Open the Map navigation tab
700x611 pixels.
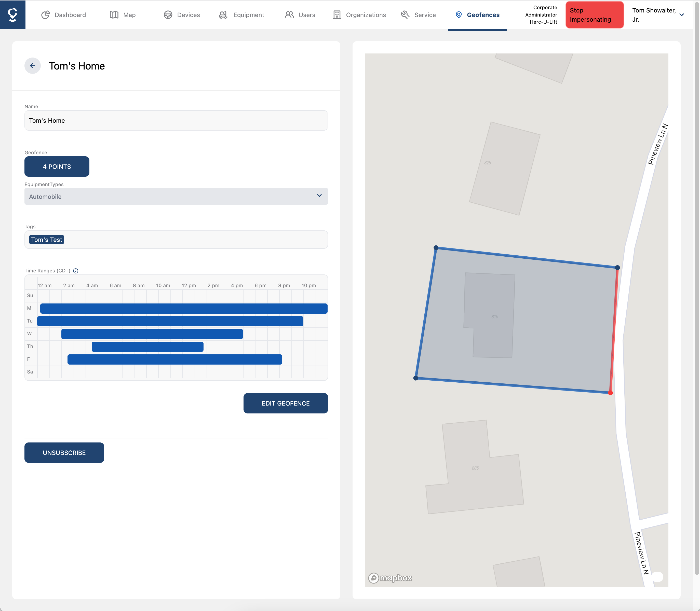point(123,15)
